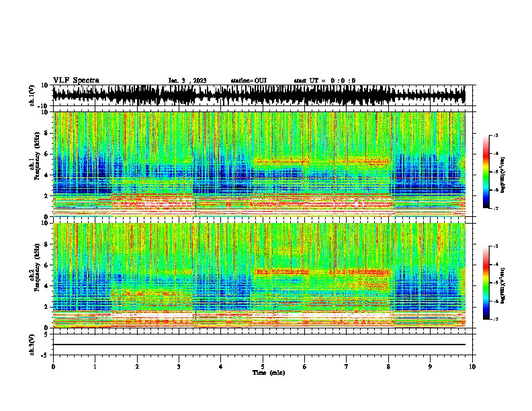Click the ch.2 colorbar "-3" tick label
This screenshot has width=532, height=411.
pos(495,246)
